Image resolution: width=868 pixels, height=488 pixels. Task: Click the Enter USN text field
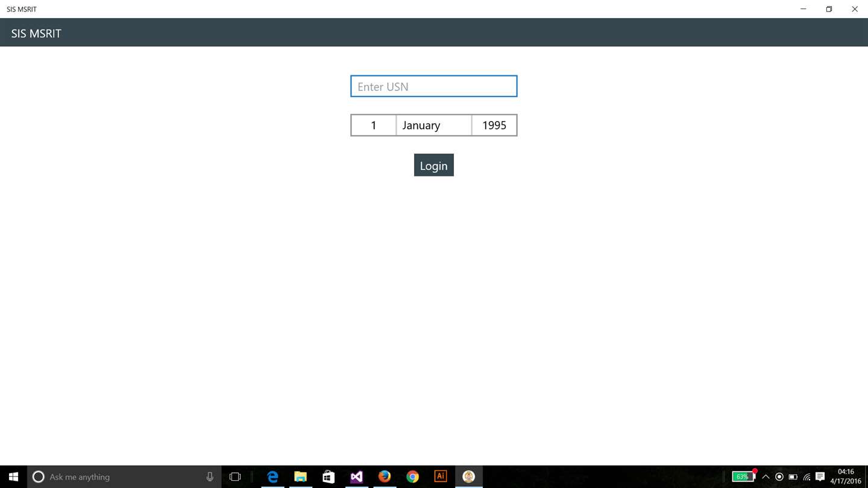pyautogui.click(x=433, y=86)
